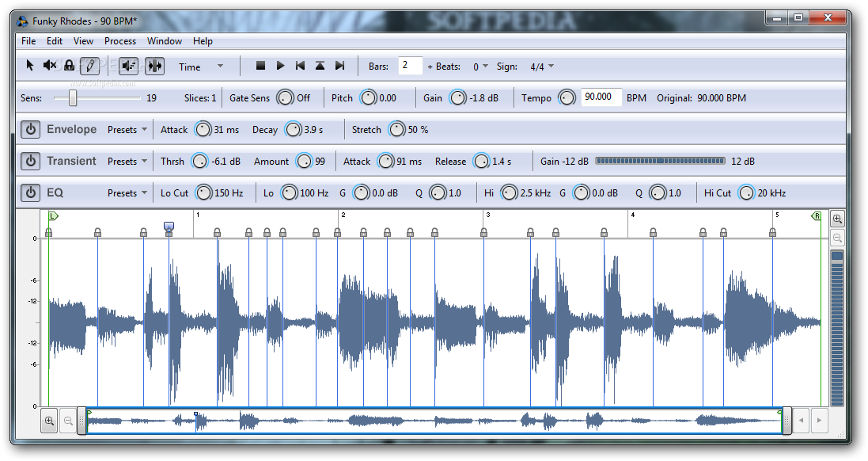
Task: Toggle the EQ power button
Action: [30, 192]
